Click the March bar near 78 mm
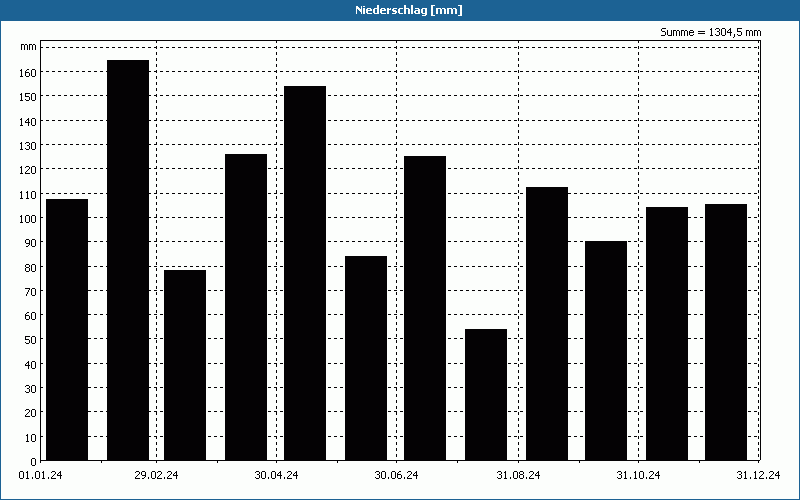The height and width of the screenshot is (500, 800). pos(185,365)
